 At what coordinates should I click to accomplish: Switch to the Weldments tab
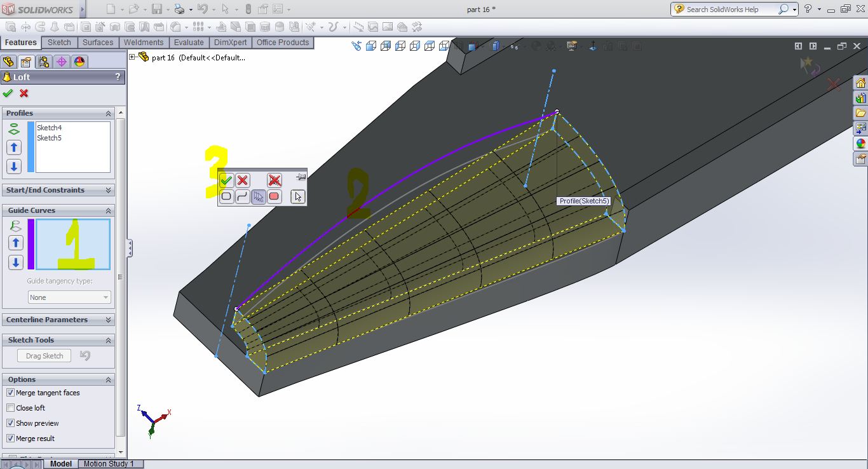click(144, 43)
